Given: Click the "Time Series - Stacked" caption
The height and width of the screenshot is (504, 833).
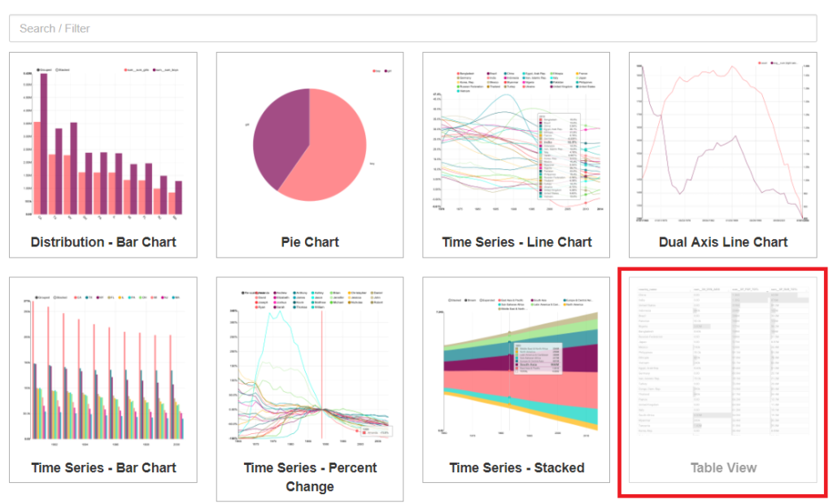Looking at the screenshot, I should 517,468.
